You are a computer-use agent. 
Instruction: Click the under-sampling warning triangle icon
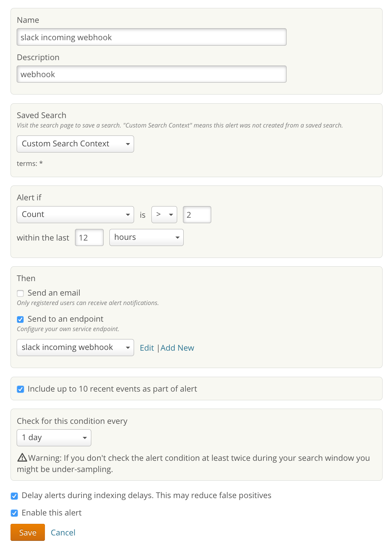(x=22, y=458)
